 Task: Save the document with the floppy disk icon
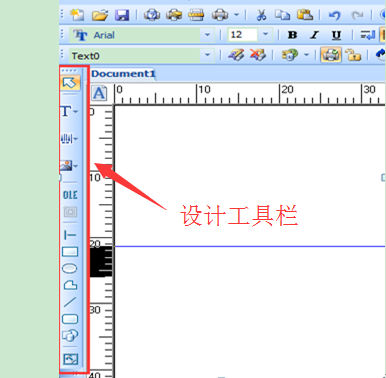(x=122, y=15)
